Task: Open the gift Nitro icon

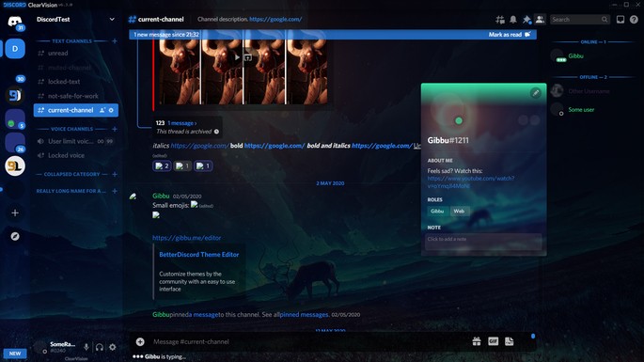Action: click(477, 341)
